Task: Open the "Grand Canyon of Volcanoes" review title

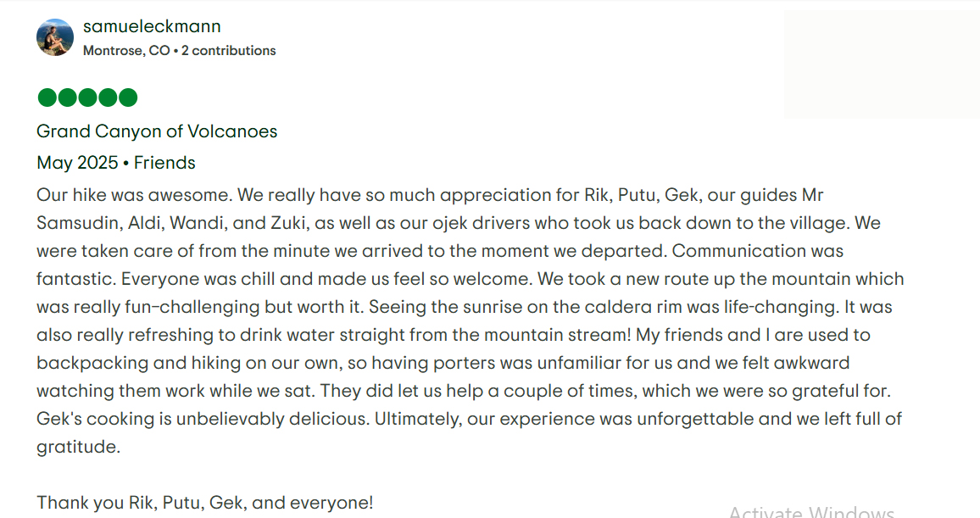Action: [157, 131]
